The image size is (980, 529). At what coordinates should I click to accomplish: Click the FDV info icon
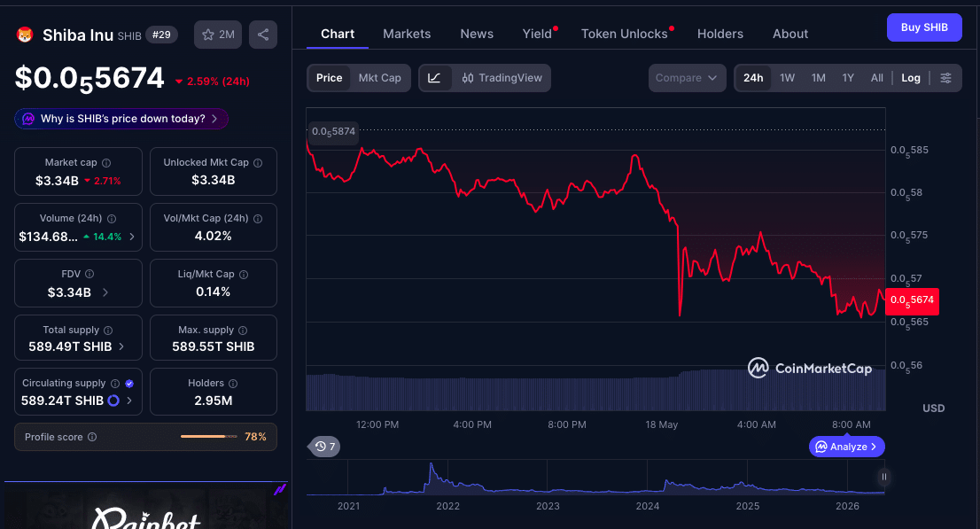(89, 274)
